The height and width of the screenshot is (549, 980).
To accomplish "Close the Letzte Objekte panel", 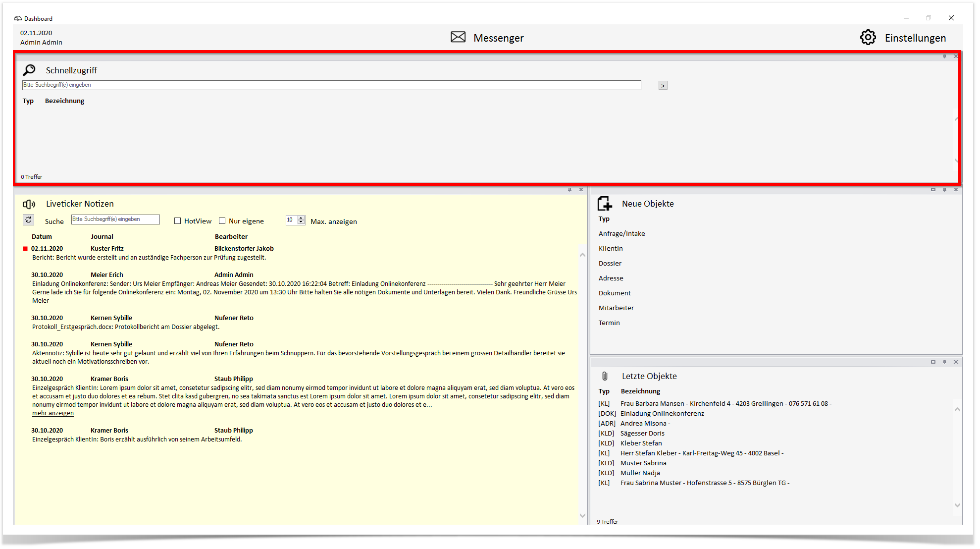I will point(956,362).
